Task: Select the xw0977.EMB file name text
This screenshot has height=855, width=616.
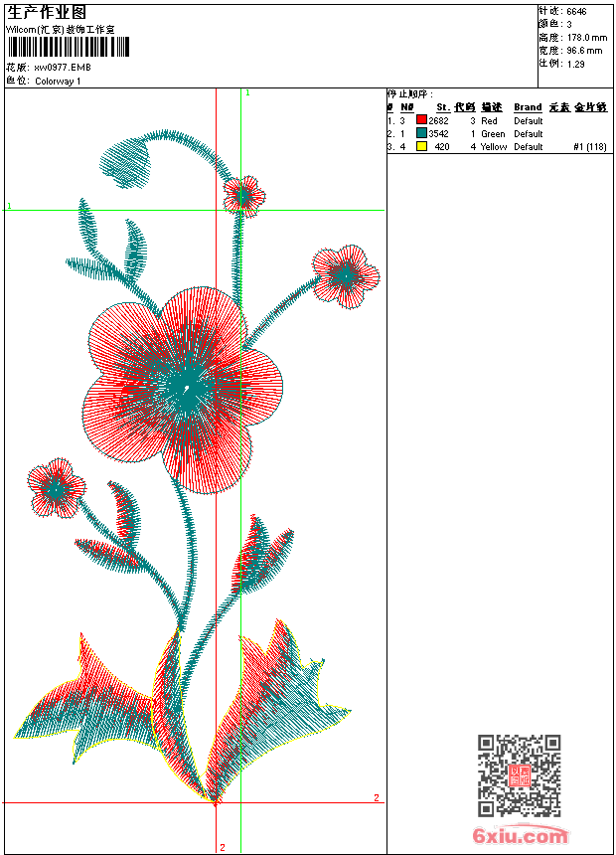Action: click(x=63, y=68)
